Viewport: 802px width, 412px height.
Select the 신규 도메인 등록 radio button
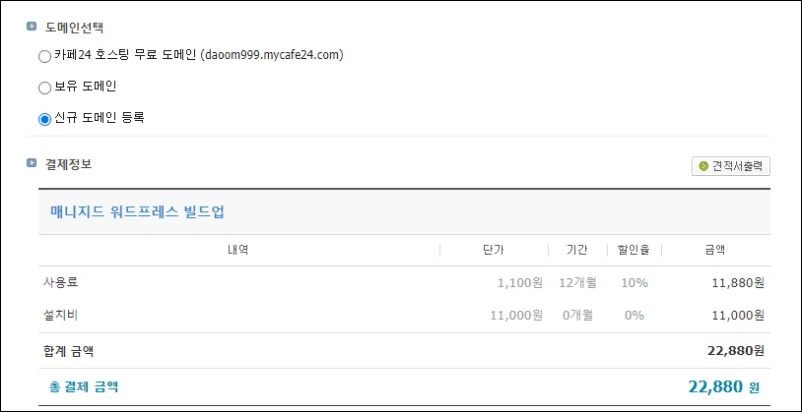click(44, 119)
